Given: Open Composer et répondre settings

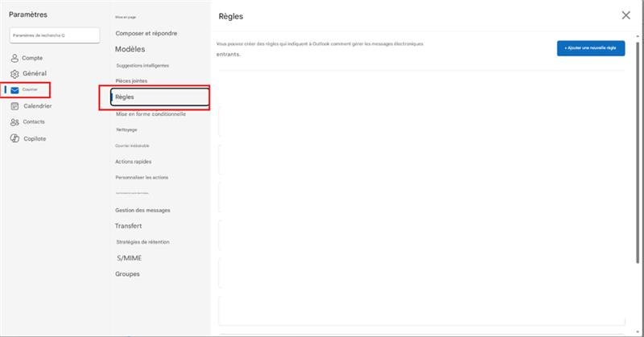Looking at the screenshot, I should (x=147, y=33).
